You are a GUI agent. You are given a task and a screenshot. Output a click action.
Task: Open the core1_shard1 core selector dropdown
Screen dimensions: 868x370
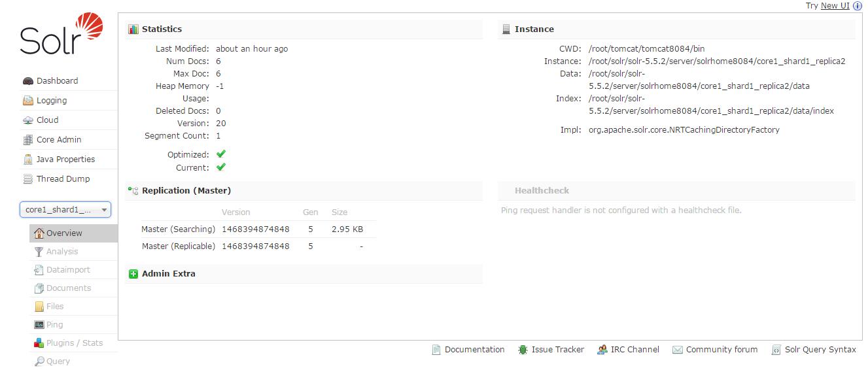tap(65, 210)
